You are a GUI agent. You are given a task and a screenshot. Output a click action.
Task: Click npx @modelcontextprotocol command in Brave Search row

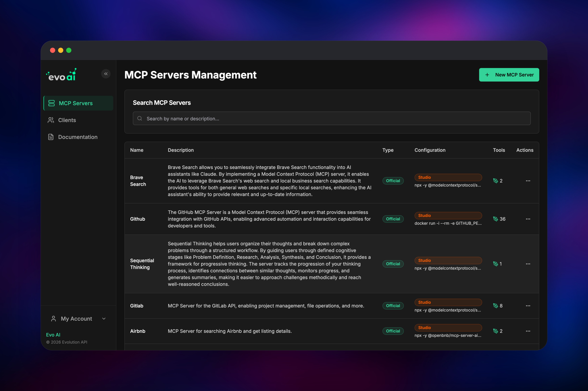point(448,185)
